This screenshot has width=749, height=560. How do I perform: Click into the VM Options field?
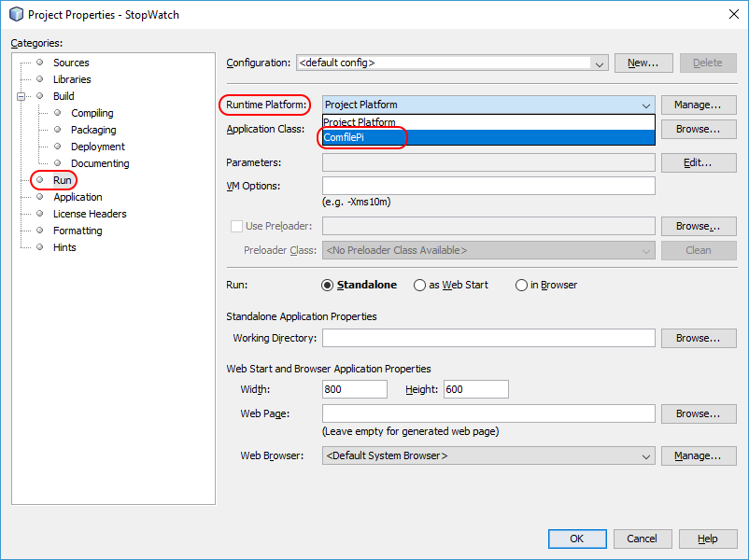pyautogui.click(x=488, y=186)
